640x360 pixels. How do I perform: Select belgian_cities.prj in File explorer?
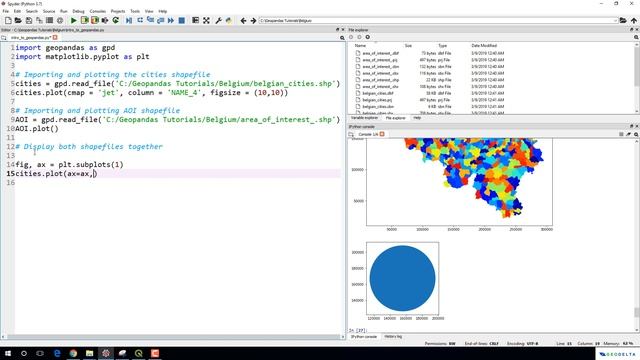tap(377, 100)
